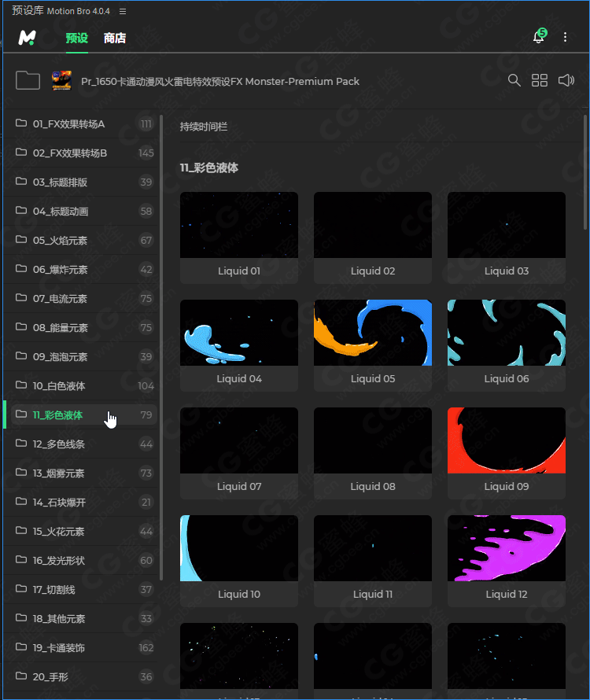Select the Liquid 10 cyan arc thumbnail
This screenshot has height=700, width=590.
(x=239, y=548)
